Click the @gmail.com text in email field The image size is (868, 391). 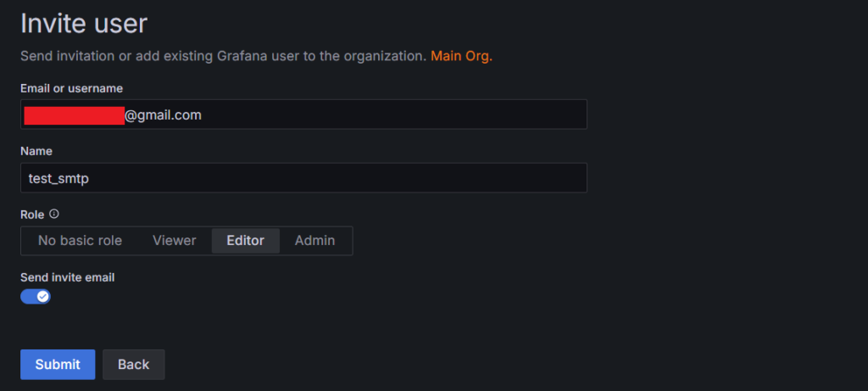[x=163, y=115]
